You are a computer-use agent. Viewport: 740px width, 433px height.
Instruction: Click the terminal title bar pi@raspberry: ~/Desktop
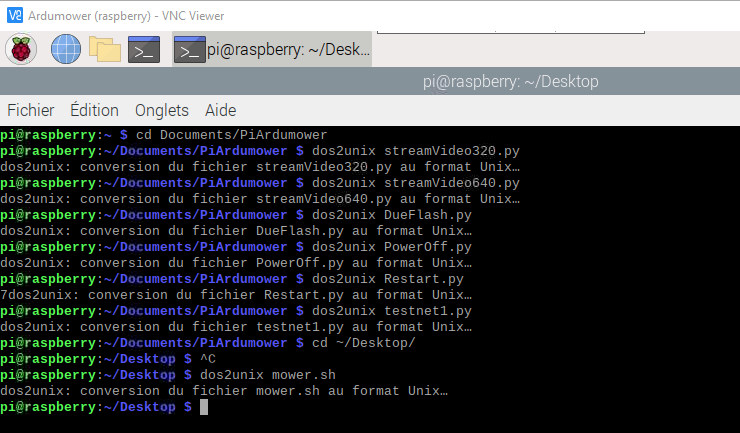(x=511, y=81)
